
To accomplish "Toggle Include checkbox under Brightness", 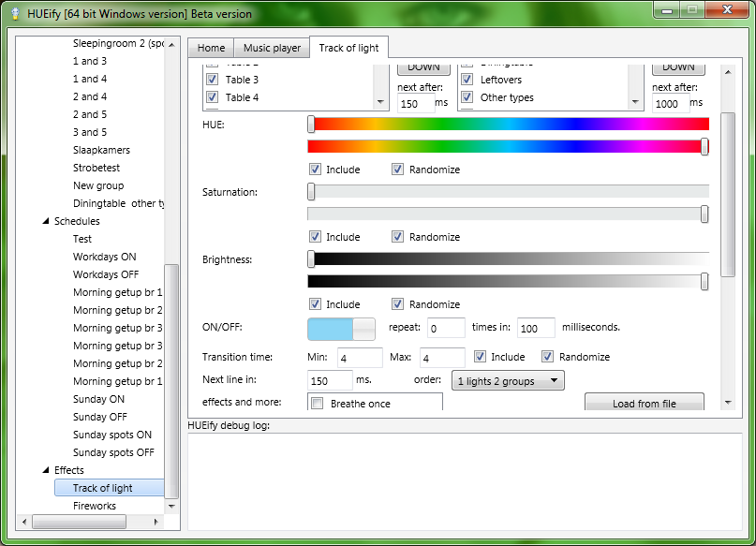I will (x=315, y=304).
